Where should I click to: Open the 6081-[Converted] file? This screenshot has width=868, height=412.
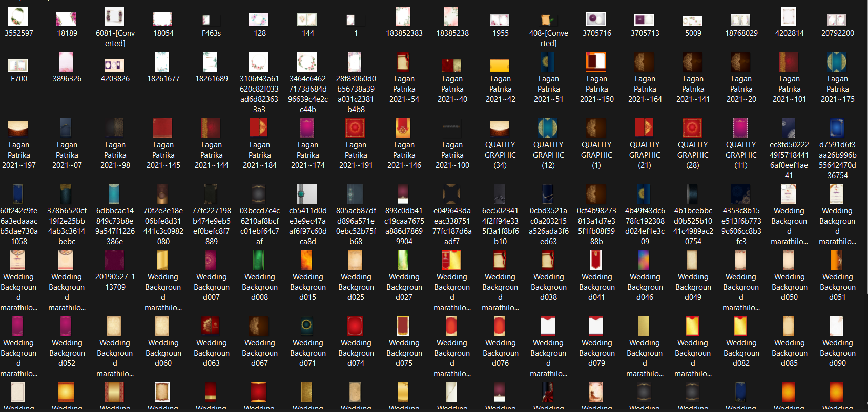click(x=114, y=17)
